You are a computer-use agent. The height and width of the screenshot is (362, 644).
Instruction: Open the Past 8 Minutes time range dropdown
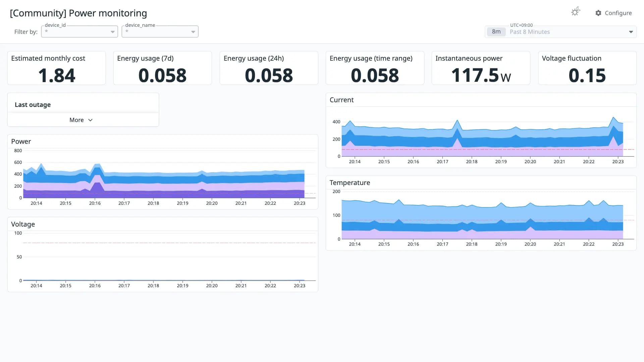point(560,32)
